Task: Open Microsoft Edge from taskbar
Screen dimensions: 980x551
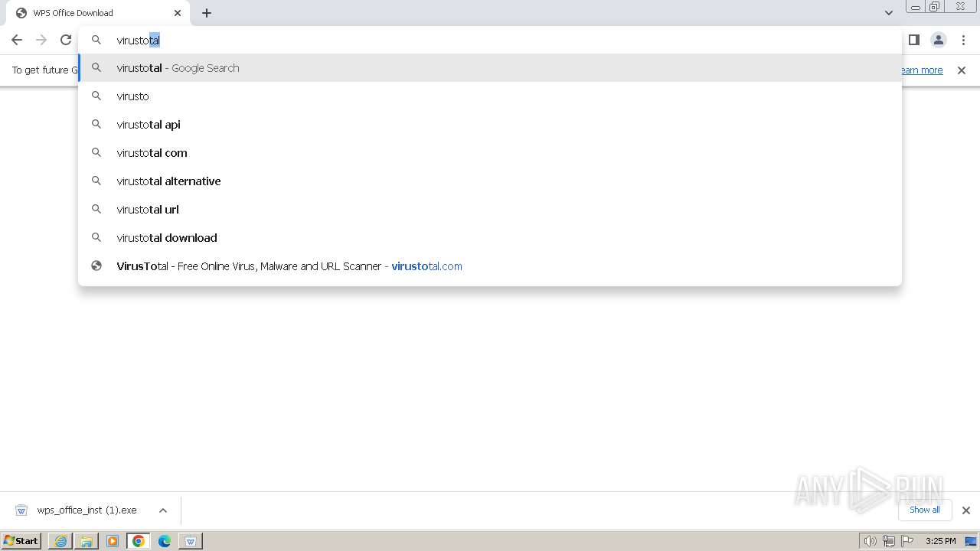Action: tap(165, 541)
